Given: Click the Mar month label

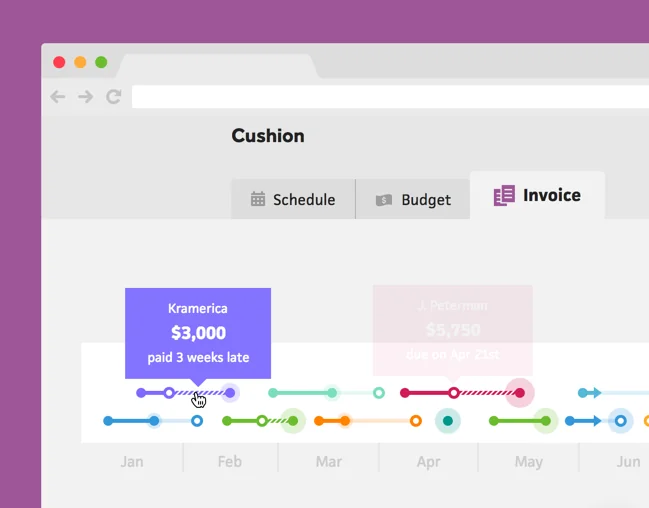Looking at the screenshot, I should pos(329,462).
